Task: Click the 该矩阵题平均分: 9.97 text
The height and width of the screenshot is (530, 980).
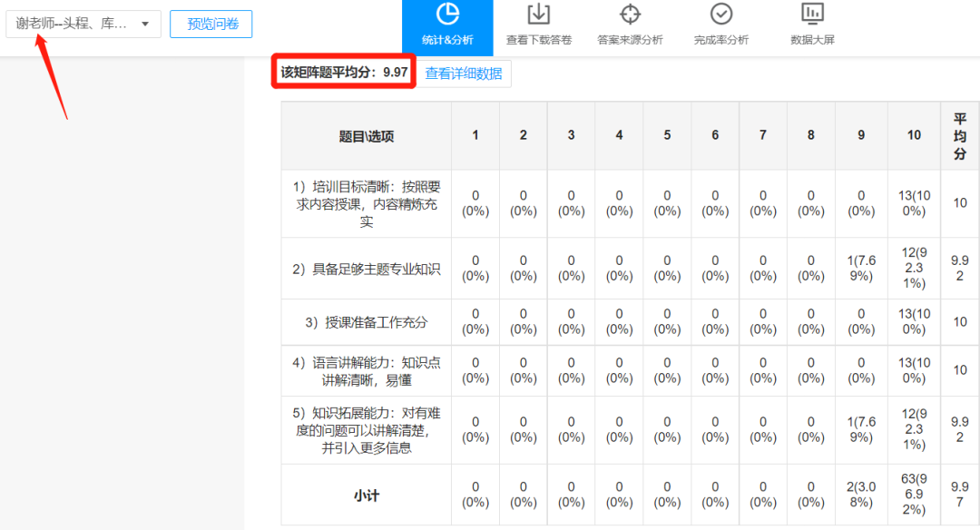Action: [344, 72]
